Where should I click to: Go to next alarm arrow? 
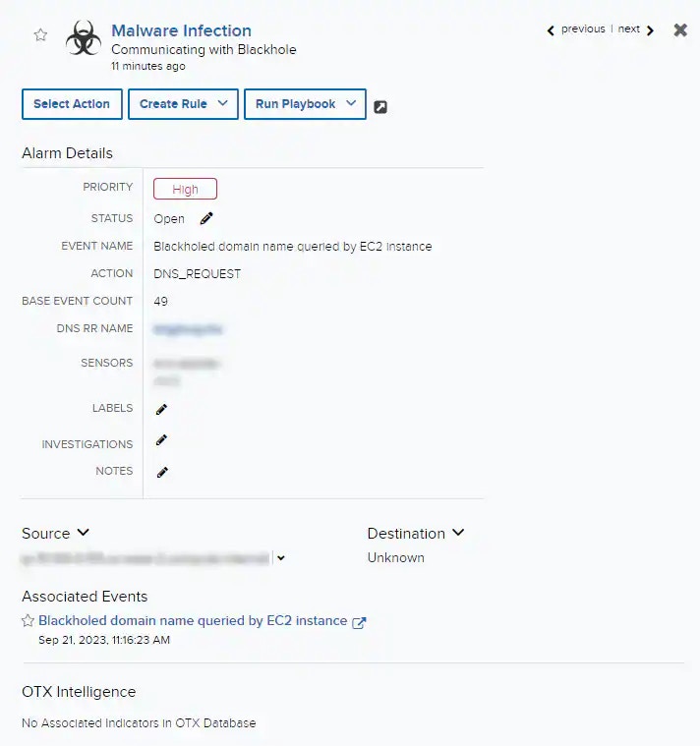(651, 30)
